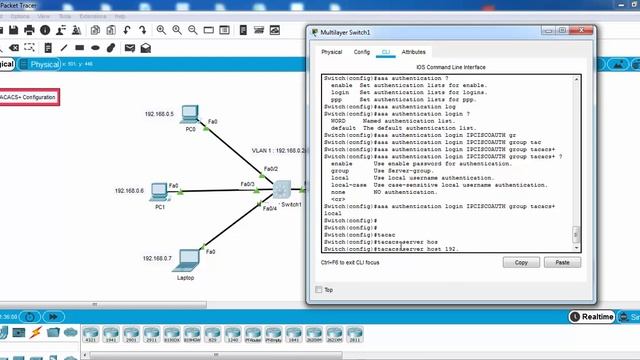Select the Draw Rectangle tool
Screen dimensions: 640x360
(80, 48)
